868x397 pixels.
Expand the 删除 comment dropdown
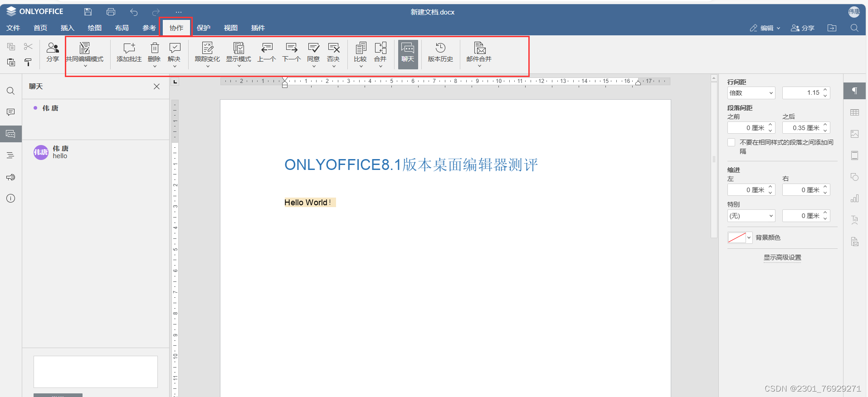pyautogui.click(x=155, y=66)
